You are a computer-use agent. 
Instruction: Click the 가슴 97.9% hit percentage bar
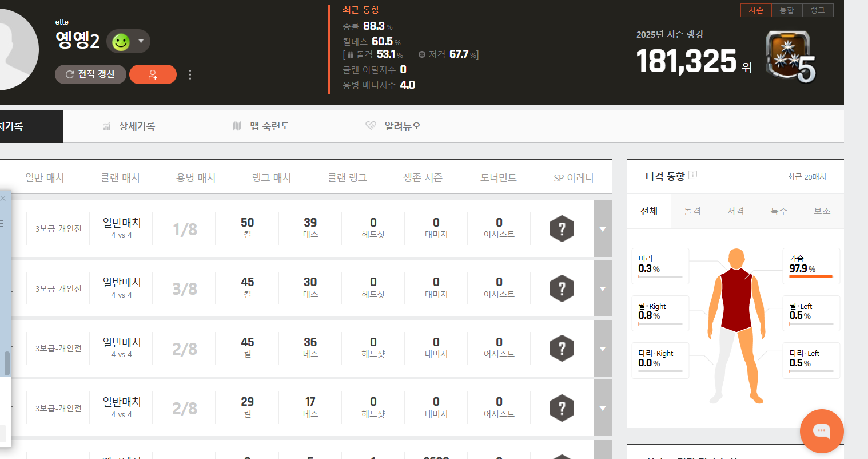coord(811,276)
